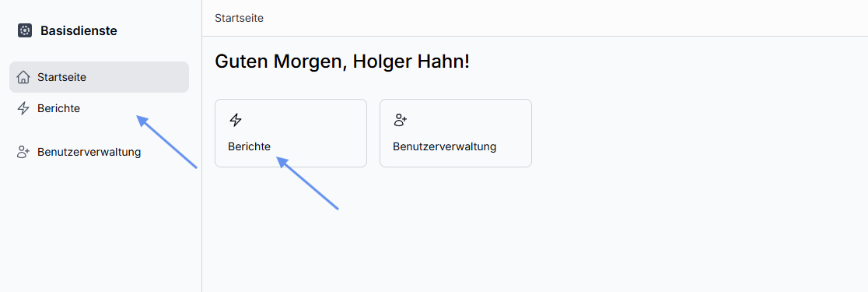Screen dimensions: 868x292
Task: Click the lightning bolt icon in sidebar
Action: [23, 108]
